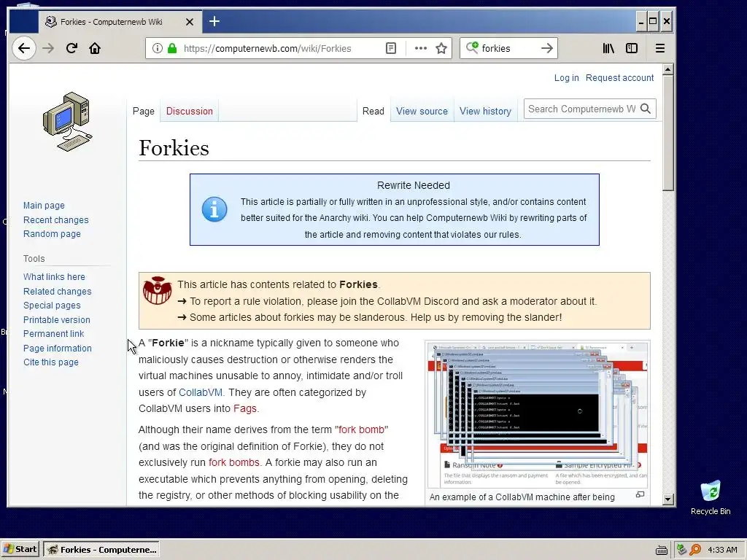747x560 pixels.
Task: Open Cite this page link
Action: point(51,362)
